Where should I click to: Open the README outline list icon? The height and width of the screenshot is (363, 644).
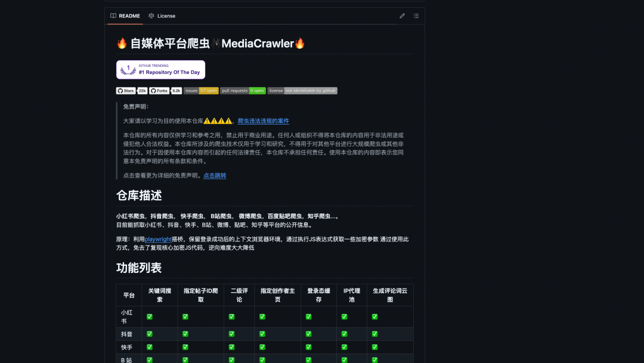(x=416, y=16)
